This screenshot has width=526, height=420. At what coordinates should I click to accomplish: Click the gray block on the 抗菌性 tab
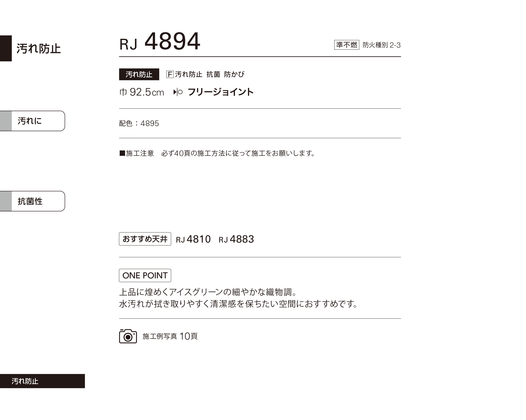[6, 201]
